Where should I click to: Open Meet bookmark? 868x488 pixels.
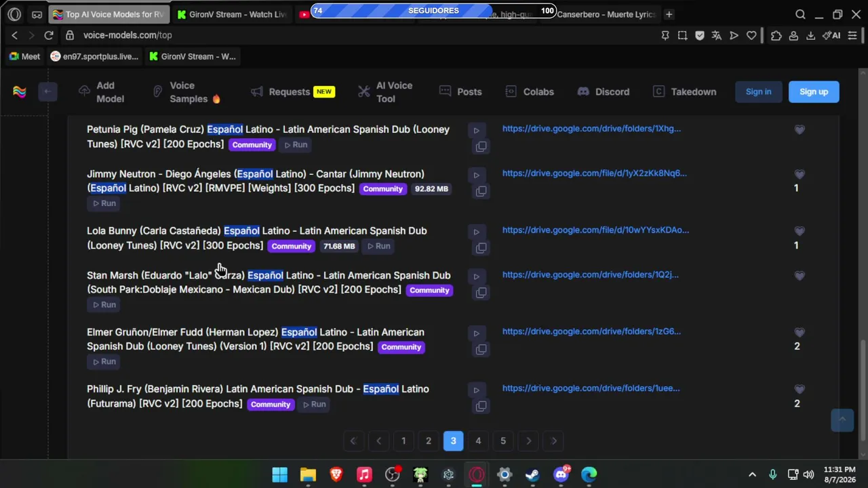coord(24,56)
